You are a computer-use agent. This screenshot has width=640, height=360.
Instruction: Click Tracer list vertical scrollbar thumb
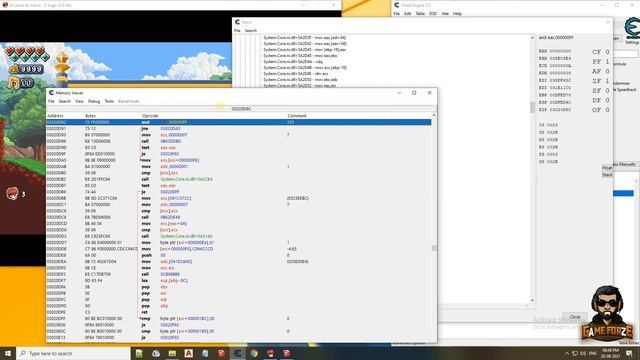point(532,107)
